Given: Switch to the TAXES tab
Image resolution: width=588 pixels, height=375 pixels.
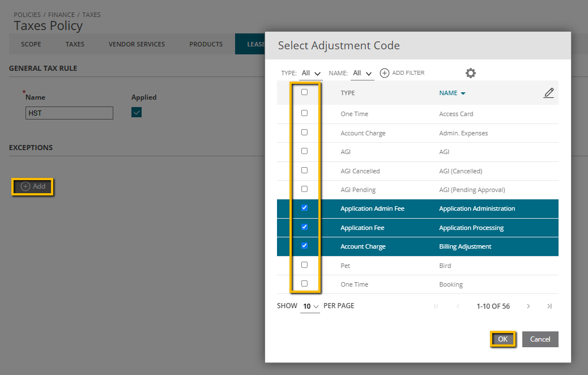Looking at the screenshot, I should [x=75, y=44].
